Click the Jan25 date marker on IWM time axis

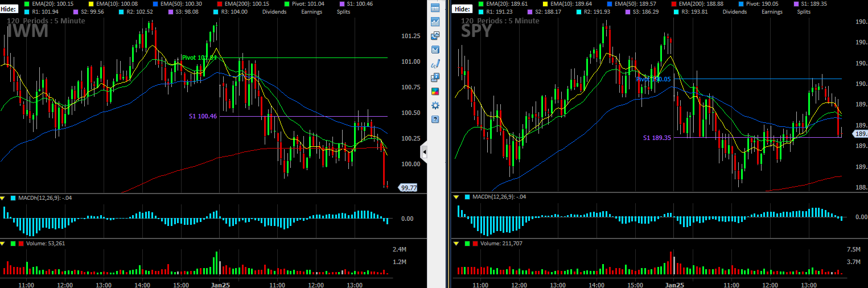pyautogui.click(x=220, y=284)
